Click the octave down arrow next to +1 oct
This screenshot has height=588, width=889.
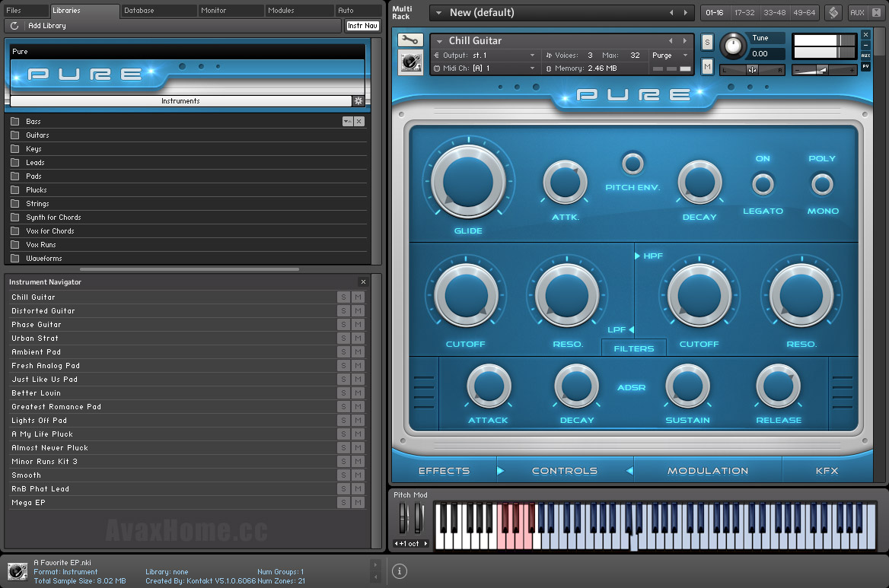tap(397, 543)
